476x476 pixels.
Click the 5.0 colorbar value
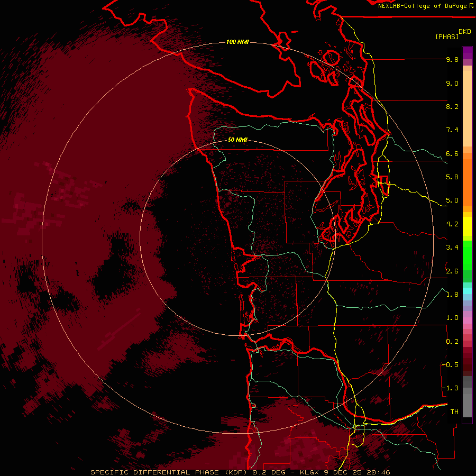(452, 200)
